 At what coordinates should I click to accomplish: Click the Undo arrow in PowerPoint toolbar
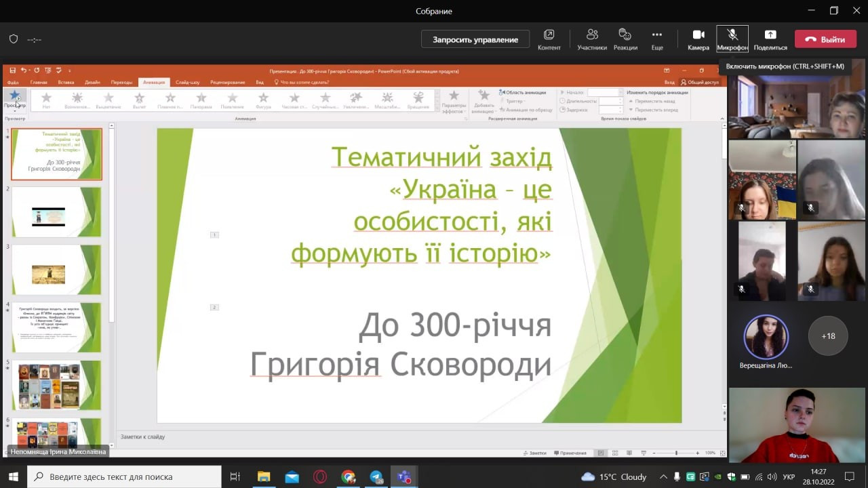pyautogui.click(x=23, y=70)
